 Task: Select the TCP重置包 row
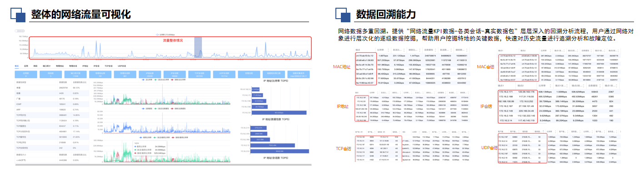coord(52,126)
